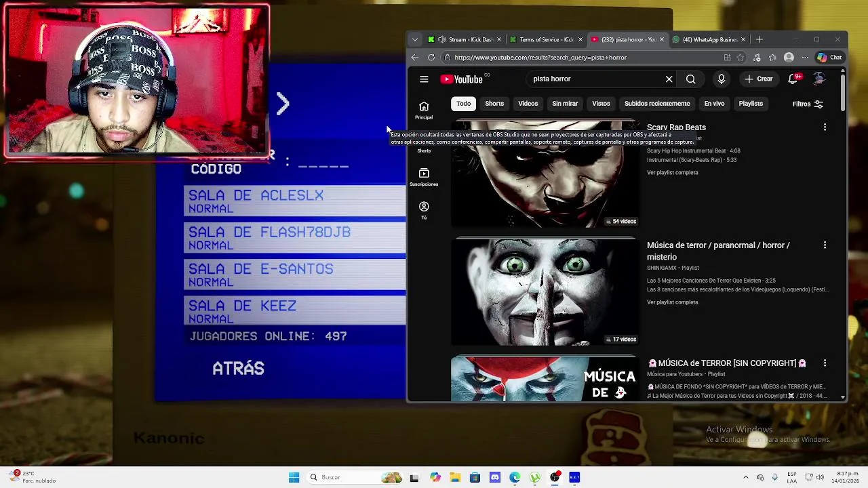Image resolution: width=868 pixels, height=488 pixels.
Task: Select the 'Sin mirar' filter chip
Action: coord(565,104)
